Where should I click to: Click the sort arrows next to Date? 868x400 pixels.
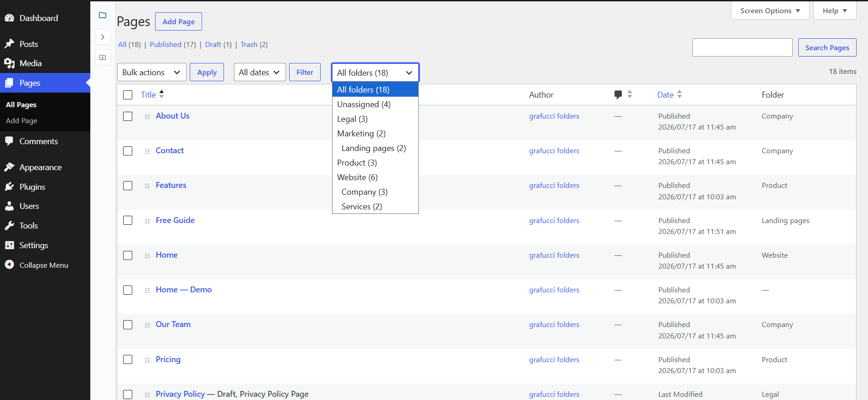(x=679, y=94)
